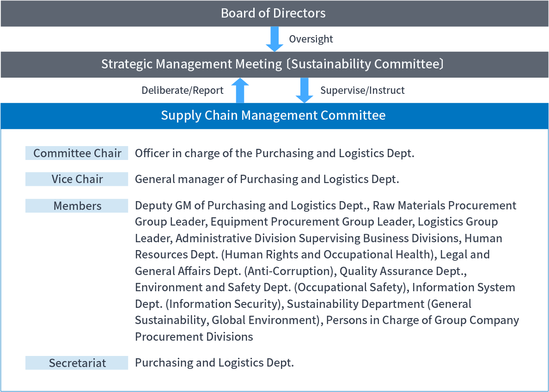
Task: Click the Oversight arrow caption text
Action: (x=311, y=39)
